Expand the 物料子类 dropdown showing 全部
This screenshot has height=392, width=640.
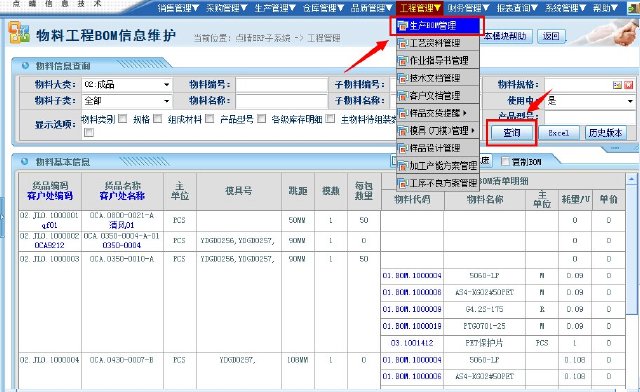(127, 100)
